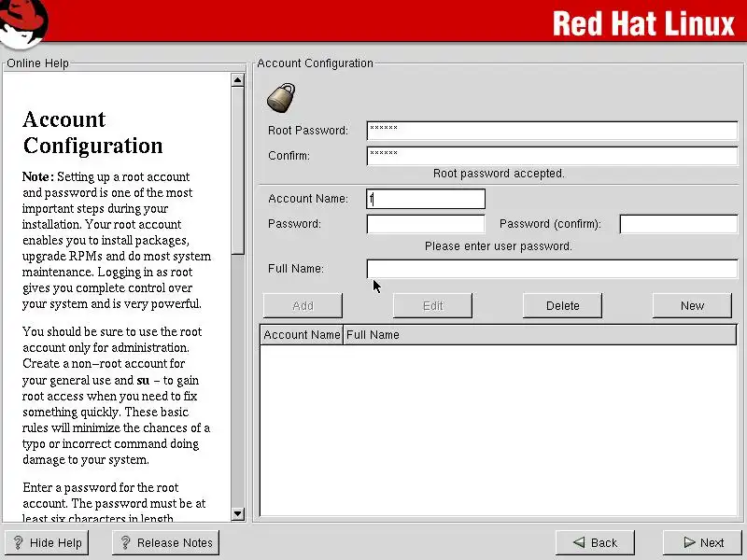747x560 pixels.
Task: Click the 'Online Help' panel title
Action: (37, 63)
